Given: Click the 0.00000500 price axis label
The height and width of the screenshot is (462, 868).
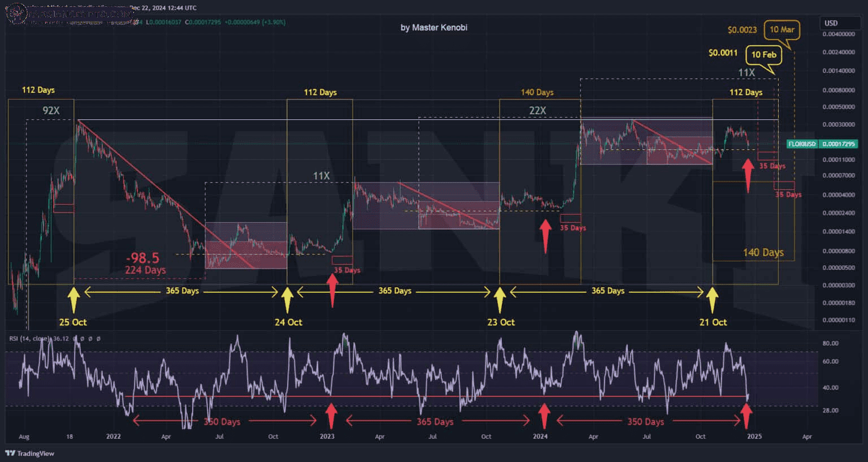Looking at the screenshot, I should pos(839,268).
